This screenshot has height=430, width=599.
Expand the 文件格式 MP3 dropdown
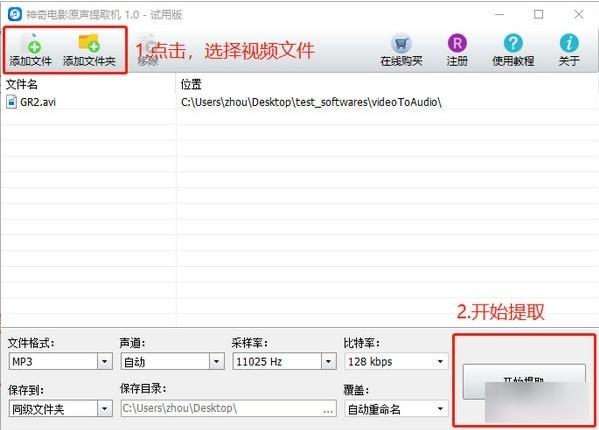104,361
